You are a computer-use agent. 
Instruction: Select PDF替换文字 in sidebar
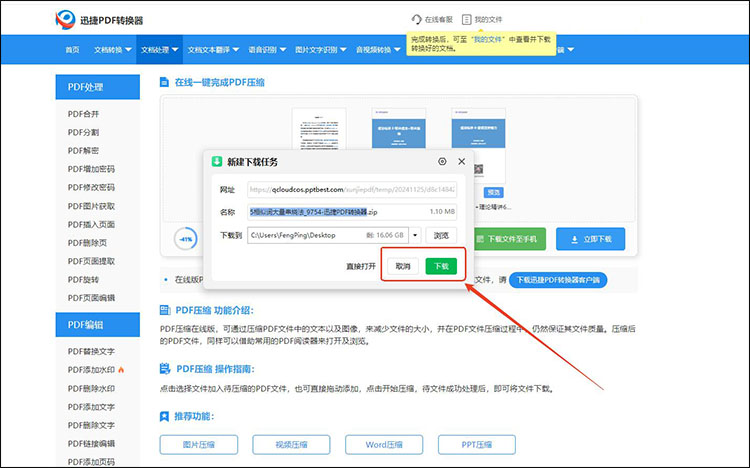click(91, 351)
